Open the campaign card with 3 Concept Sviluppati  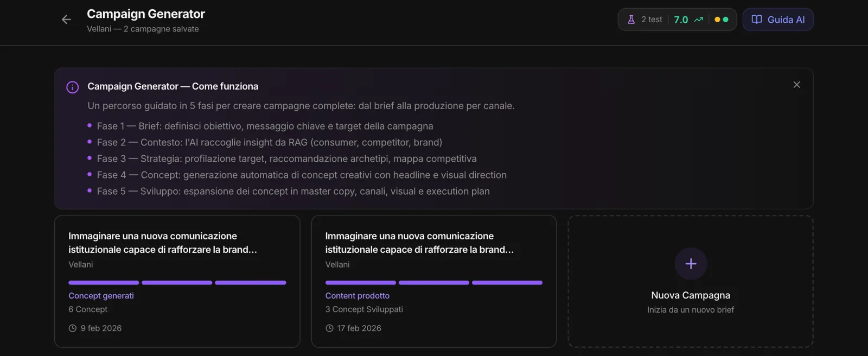pos(434,281)
